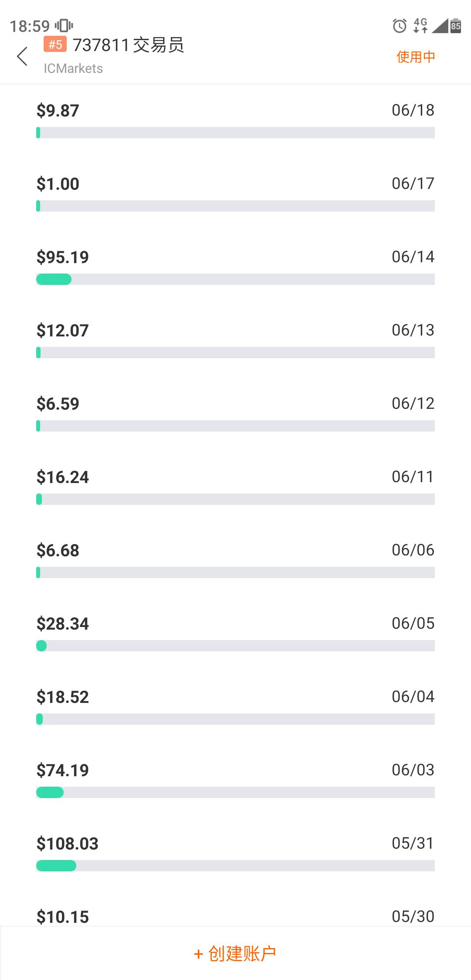
Task: Tap the orange #5 account badge
Action: [x=55, y=44]
